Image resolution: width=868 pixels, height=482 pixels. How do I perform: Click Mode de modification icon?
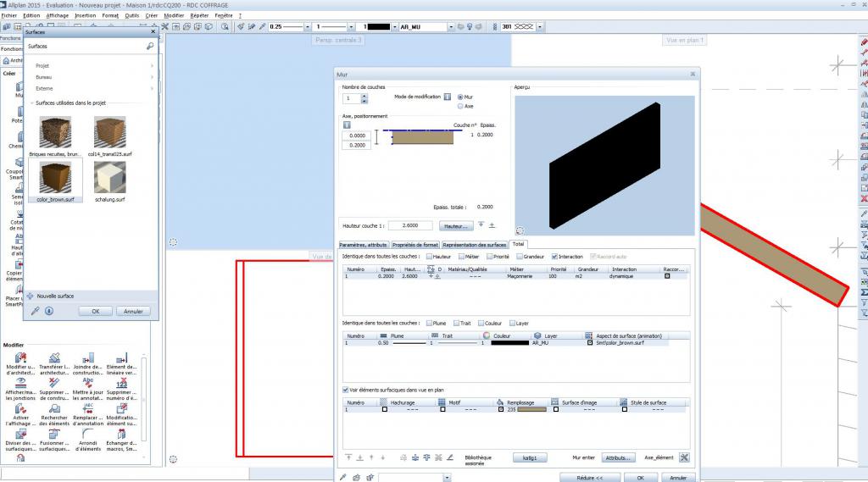click(448, 97)
